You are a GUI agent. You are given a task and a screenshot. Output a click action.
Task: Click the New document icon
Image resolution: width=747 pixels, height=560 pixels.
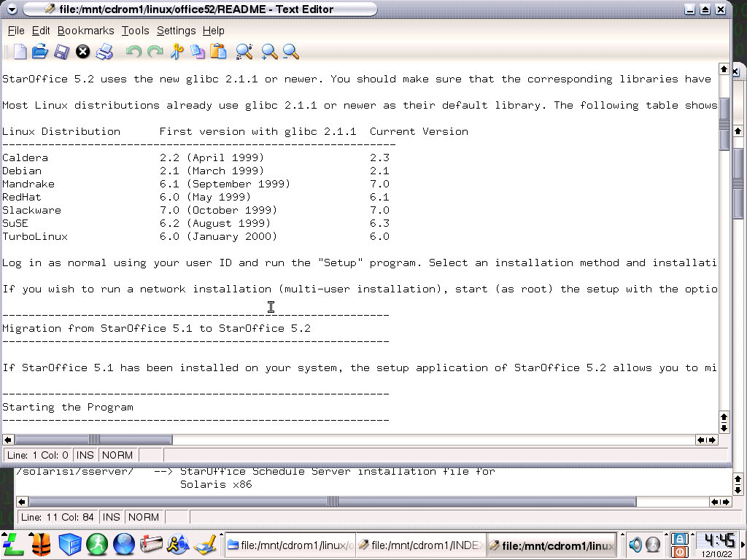click(20, 52)
